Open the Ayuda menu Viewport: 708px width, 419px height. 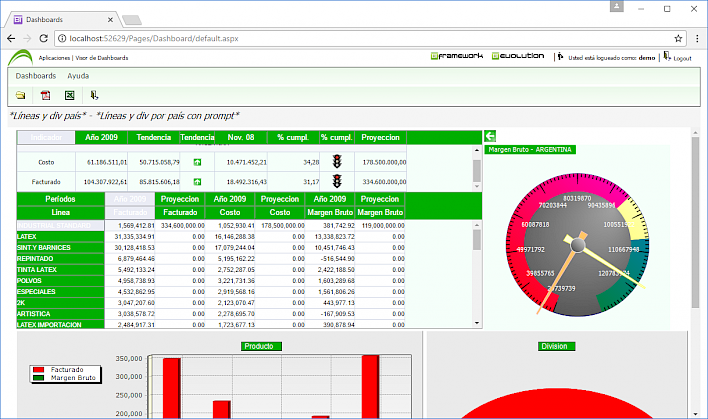tap(78, 76)
